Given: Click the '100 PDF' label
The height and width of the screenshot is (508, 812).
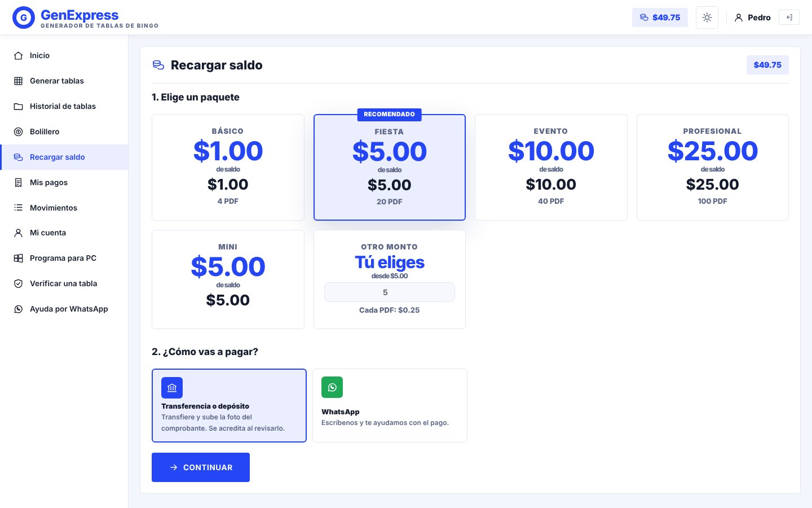Looking at the screenshot, I should pos(713,201).
